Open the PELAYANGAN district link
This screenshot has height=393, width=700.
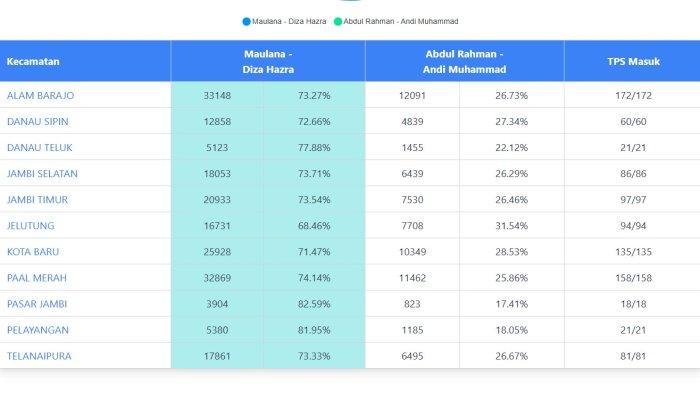(x=38, y=330)
